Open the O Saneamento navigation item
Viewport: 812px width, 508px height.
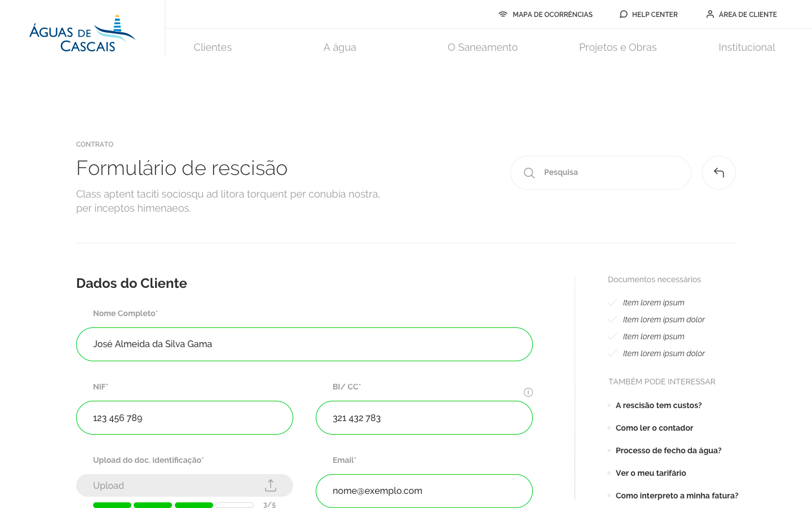(x=482, y=47)
